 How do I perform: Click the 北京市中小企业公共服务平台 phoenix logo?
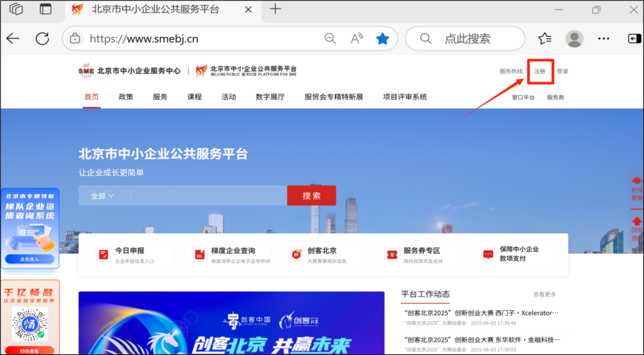[246, 71]
